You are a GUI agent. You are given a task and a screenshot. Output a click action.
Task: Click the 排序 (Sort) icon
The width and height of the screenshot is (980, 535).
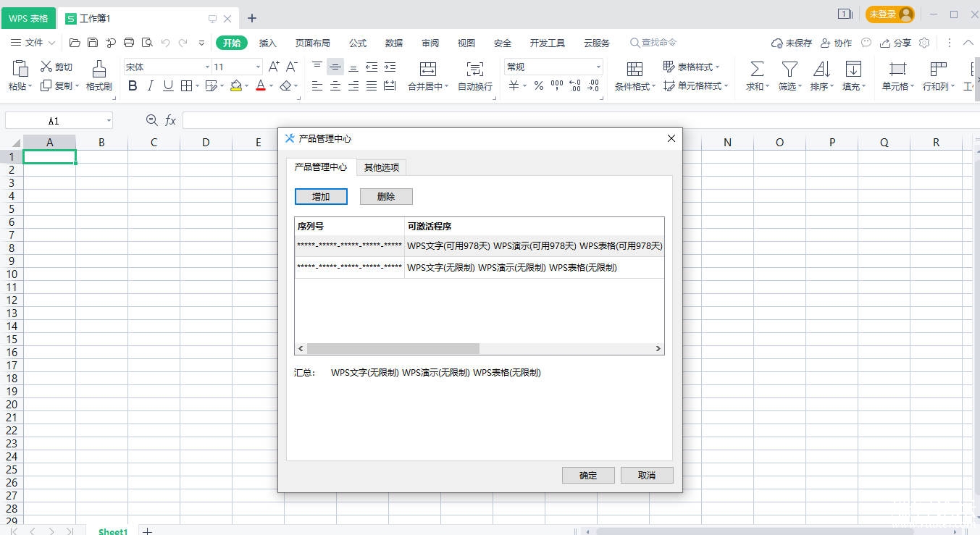(x=822, y=69)
